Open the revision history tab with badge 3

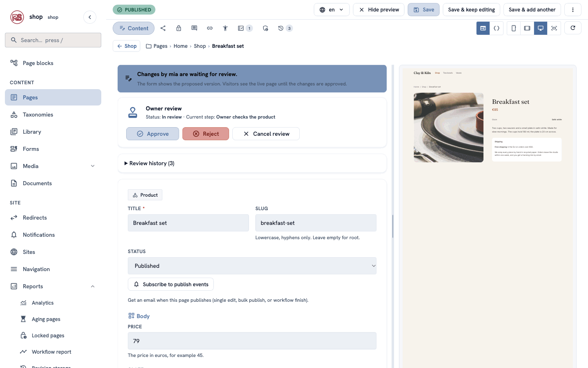pos(285,28)
